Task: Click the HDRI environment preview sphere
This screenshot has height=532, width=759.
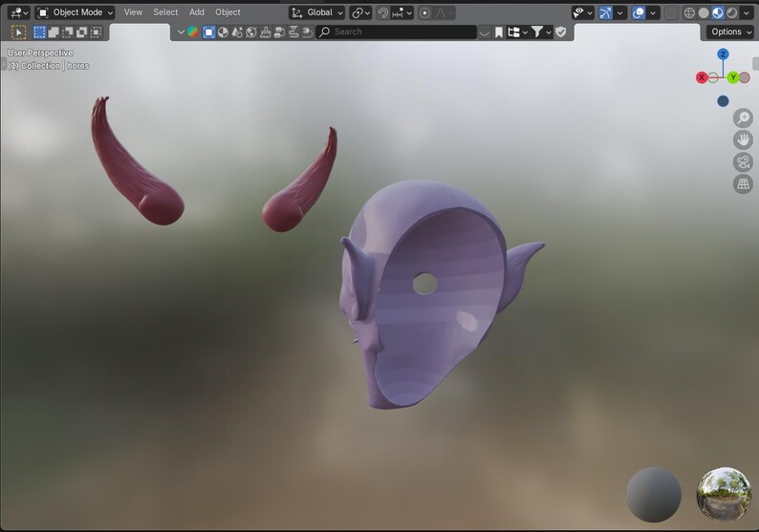Action: click(x=724, y=495)
